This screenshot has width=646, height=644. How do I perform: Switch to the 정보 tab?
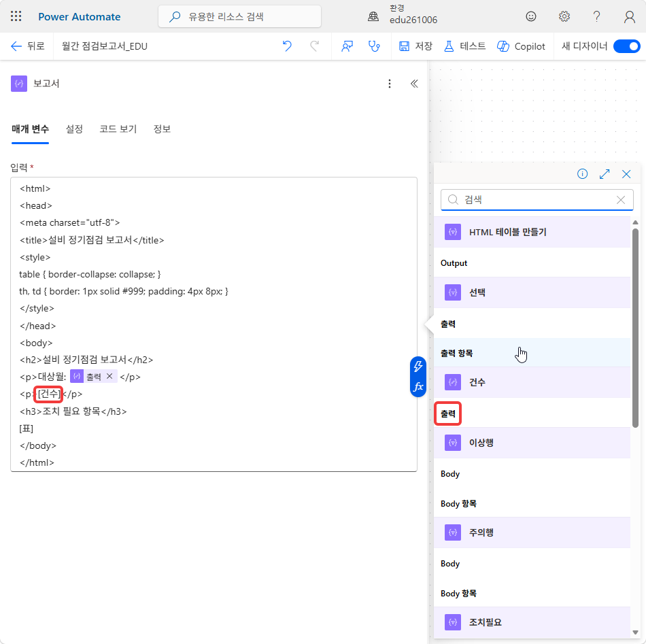[162, 129]
